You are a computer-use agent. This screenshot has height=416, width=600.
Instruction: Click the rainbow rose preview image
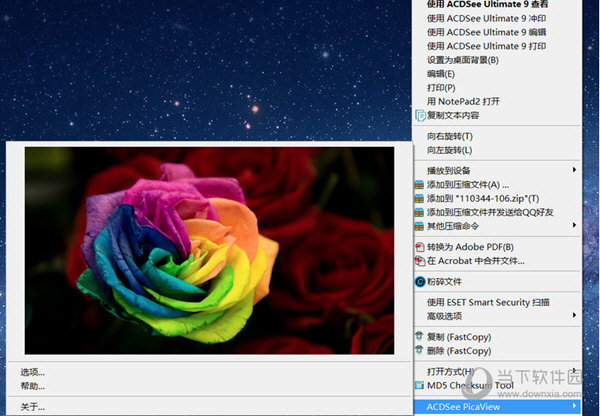209,250
